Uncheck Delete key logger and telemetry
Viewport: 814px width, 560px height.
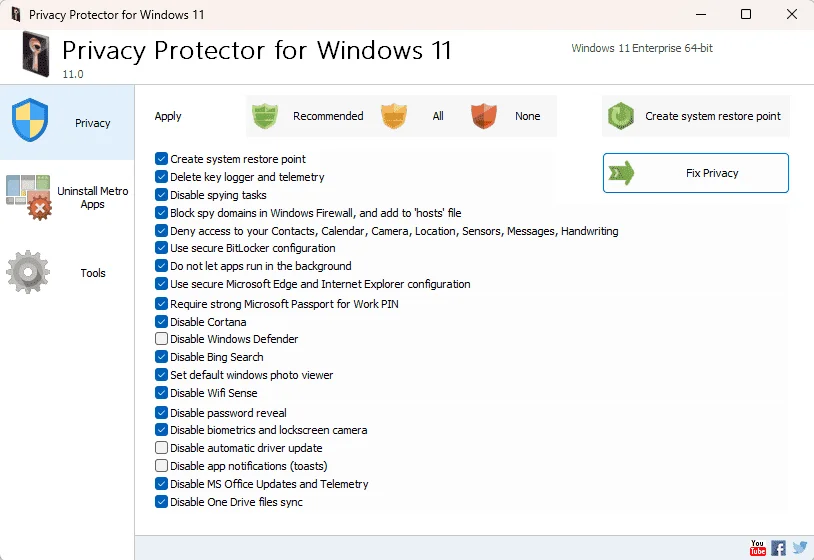[161, 177]
